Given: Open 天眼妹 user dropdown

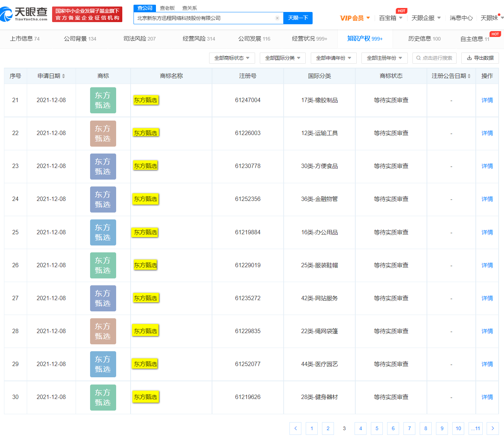Looking at the screenshot, I should click(492, 18).
